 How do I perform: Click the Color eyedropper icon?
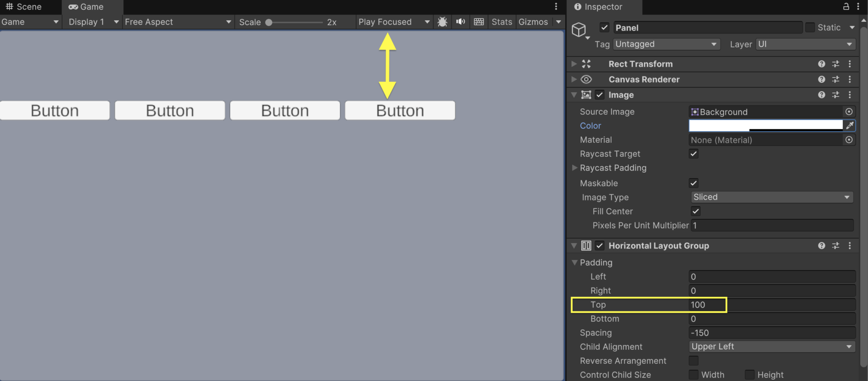[x=850, y=126]
